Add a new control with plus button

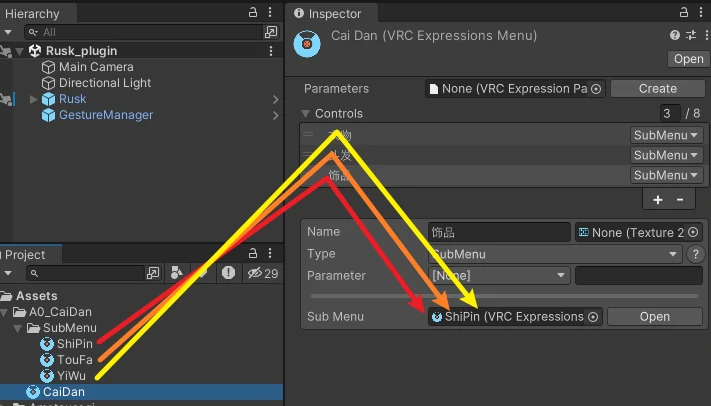point(658,200)
